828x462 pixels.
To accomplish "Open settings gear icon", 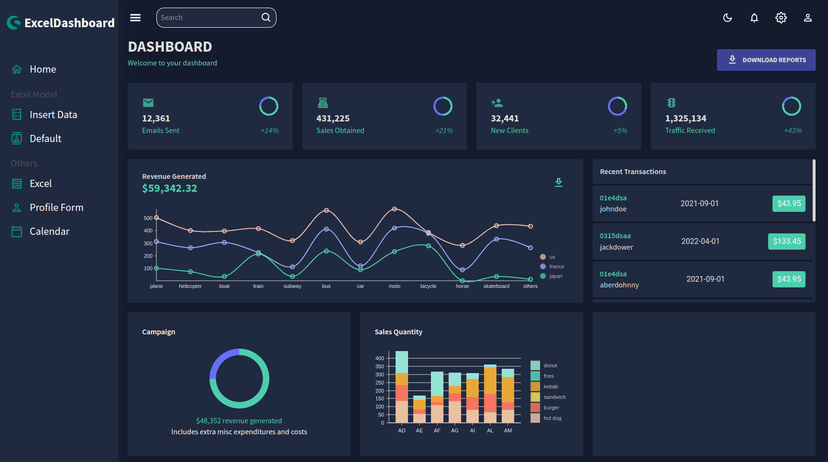I will [780, 17].
